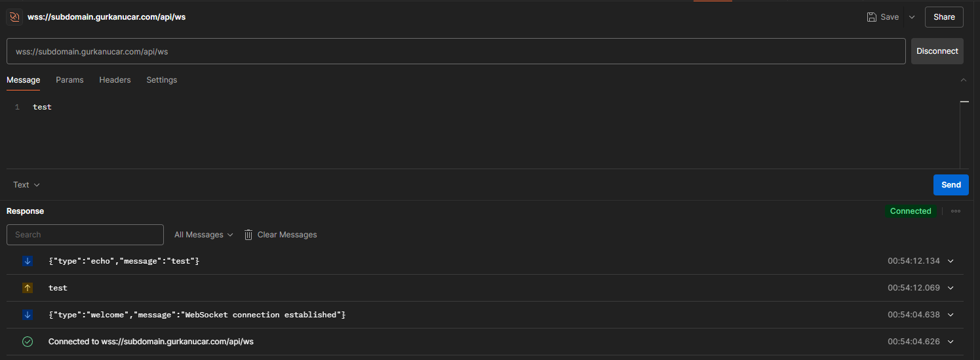Click the Search messages input field

pyautogui.click(x=85, y=235)
